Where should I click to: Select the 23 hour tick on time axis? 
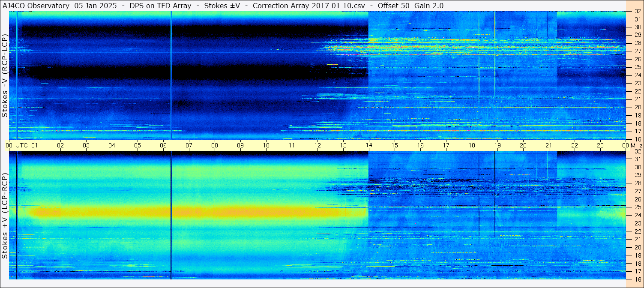coord(600,145)
